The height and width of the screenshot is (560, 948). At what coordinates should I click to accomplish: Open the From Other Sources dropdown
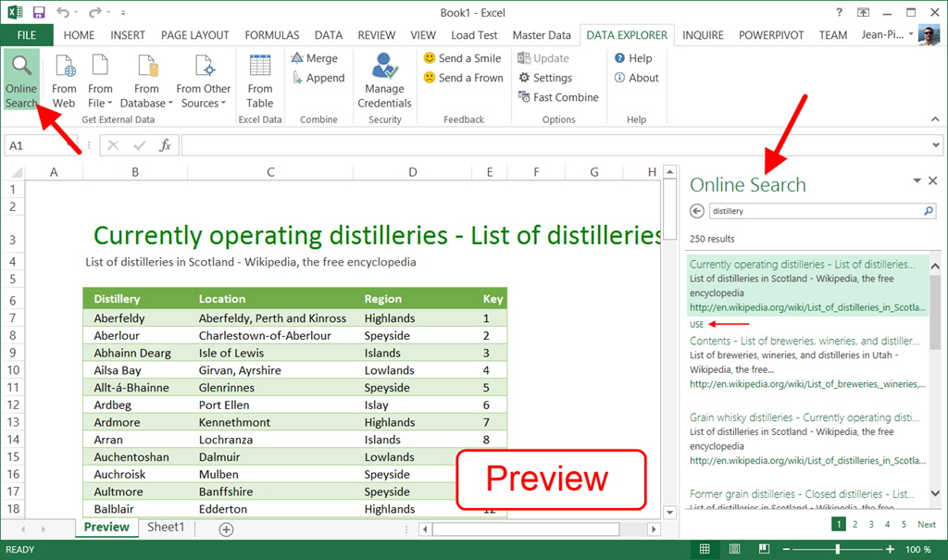tap(204, 96)
